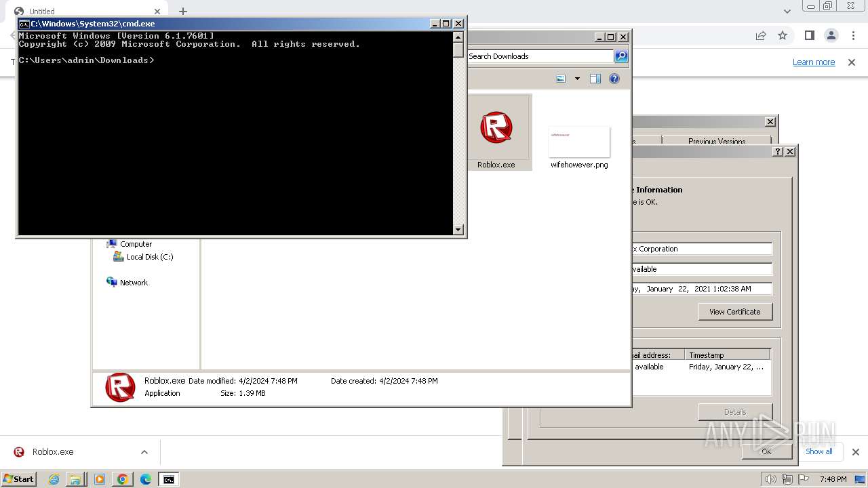Click cmd scrollbar up arrow
The height and width of the screenshot is (488, 868).
tap(458, 37)
